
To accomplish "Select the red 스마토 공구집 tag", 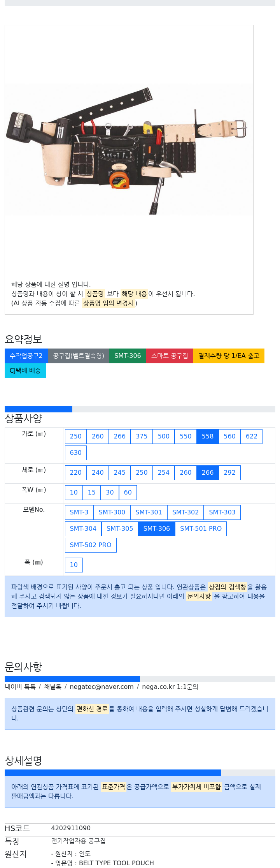I will tap(170, 356).
